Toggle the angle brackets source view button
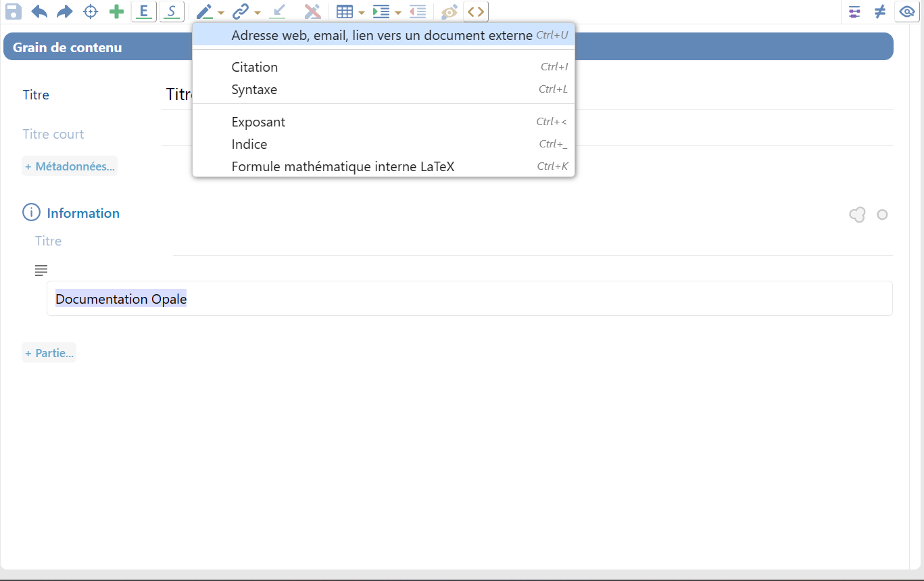 pyautogui.click(x=476, y=11)
